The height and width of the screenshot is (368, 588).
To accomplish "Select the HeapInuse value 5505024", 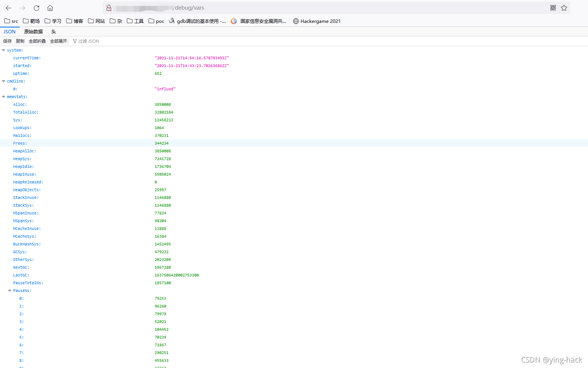I will coord(163,174).
